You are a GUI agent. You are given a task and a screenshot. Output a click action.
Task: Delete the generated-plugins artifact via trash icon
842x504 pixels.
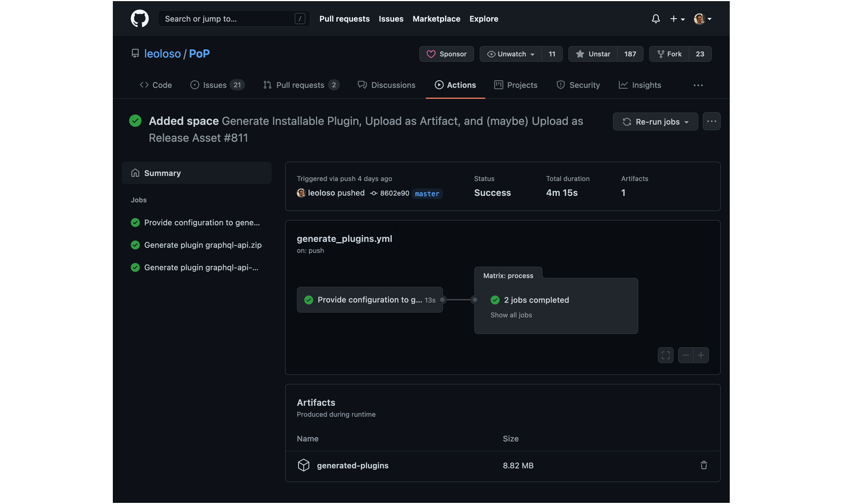point(703,465)
